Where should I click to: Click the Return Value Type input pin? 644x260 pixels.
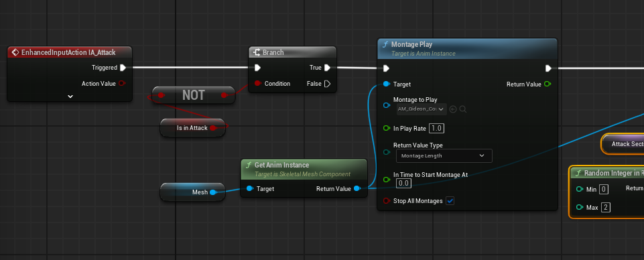coord(386,152)
